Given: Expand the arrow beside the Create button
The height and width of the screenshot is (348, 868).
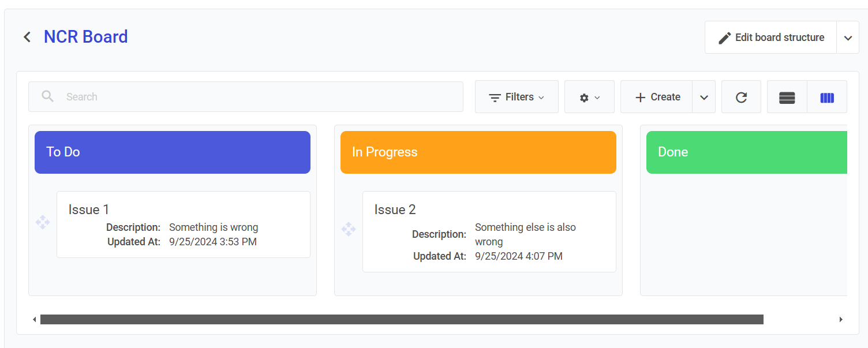Looking at the screenshot, I should pos(704,98).
